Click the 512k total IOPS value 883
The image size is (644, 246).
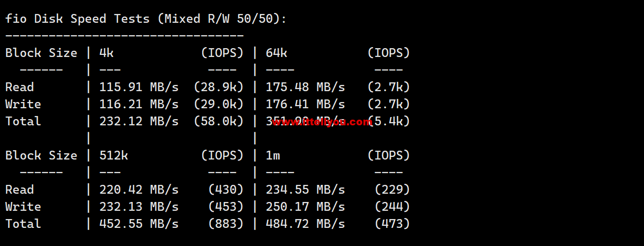pos(226,224)
